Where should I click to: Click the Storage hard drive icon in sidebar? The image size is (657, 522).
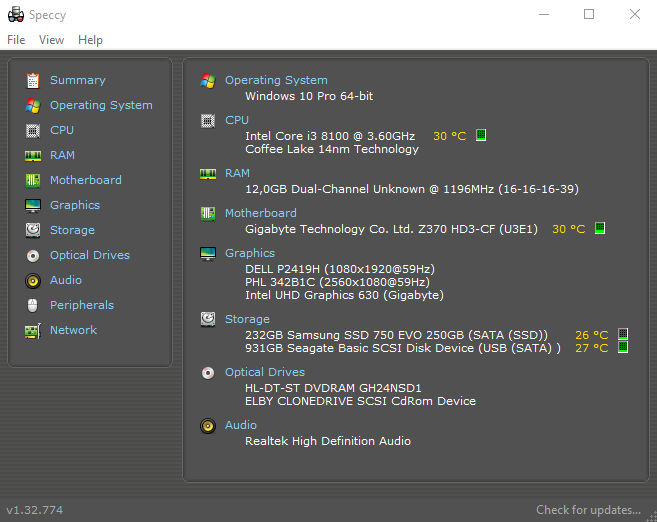(33, 230)
